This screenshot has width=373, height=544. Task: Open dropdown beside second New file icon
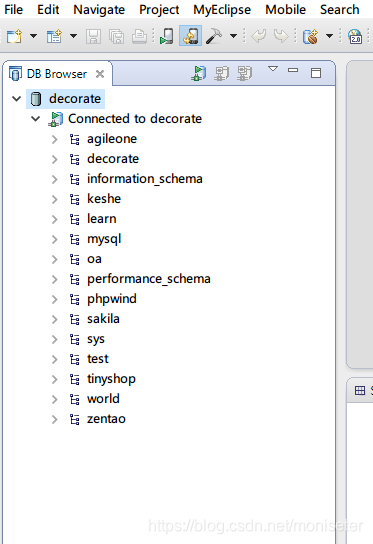pyautogui.click(x=74, y=36)
